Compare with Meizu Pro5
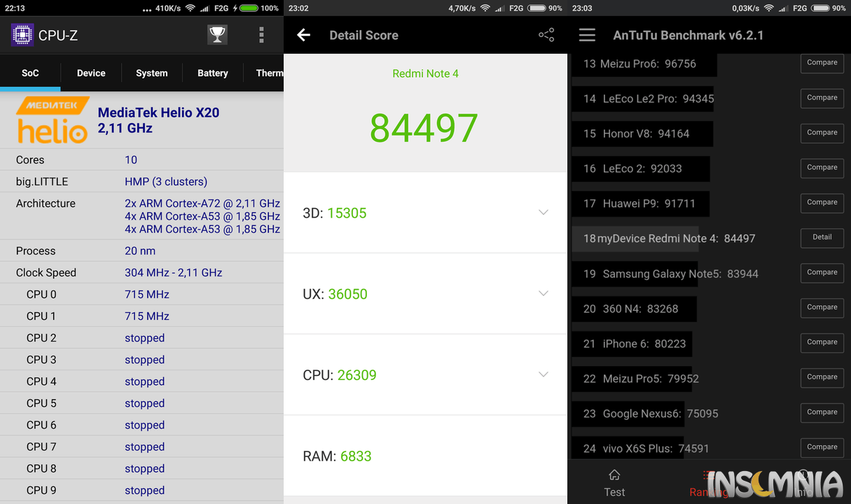Viewport: 851px width, 504px height. 822,377
